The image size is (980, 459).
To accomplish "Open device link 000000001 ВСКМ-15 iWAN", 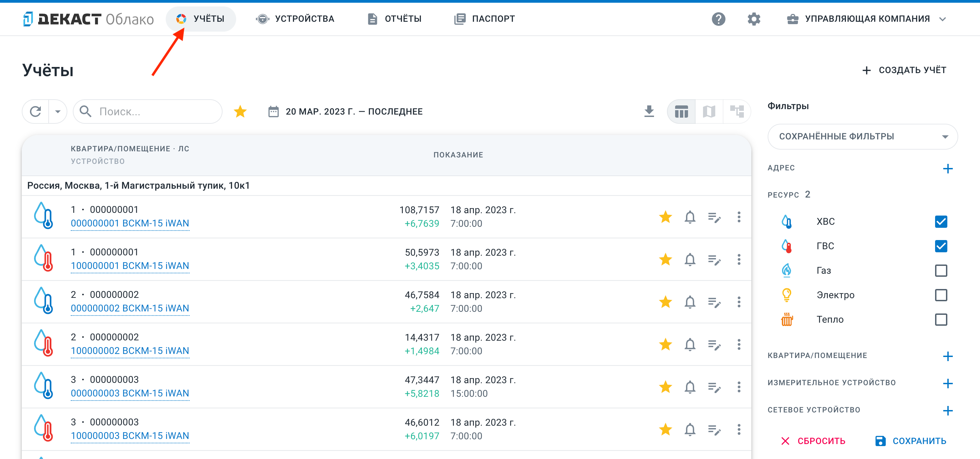I will pos(130,223).
